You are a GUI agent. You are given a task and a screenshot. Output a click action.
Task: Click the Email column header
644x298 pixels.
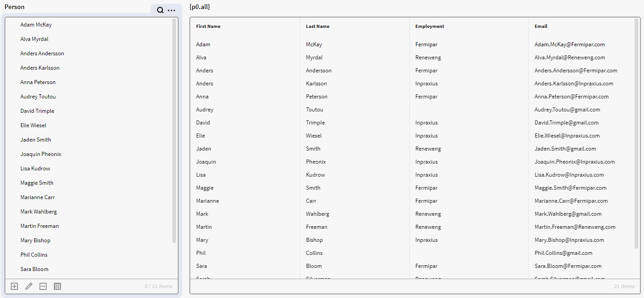pos(541,27)
